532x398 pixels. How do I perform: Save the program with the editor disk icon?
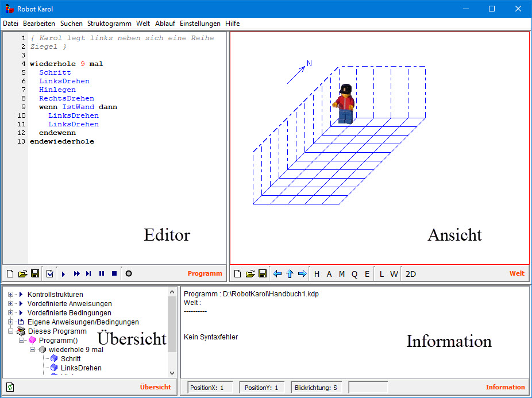[35, 274]
